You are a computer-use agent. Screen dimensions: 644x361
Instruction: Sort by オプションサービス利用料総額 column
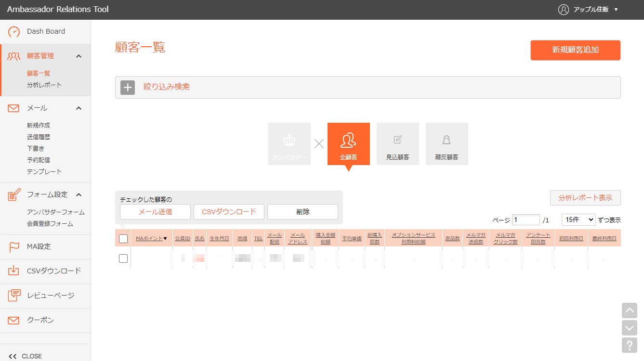pos(413,238)
